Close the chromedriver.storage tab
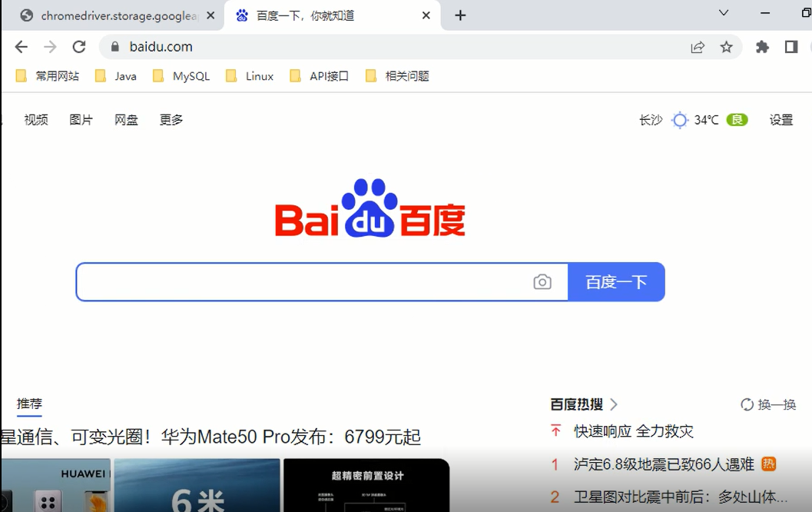This screenshot has width=812, height=512. (x=210, y=15)
